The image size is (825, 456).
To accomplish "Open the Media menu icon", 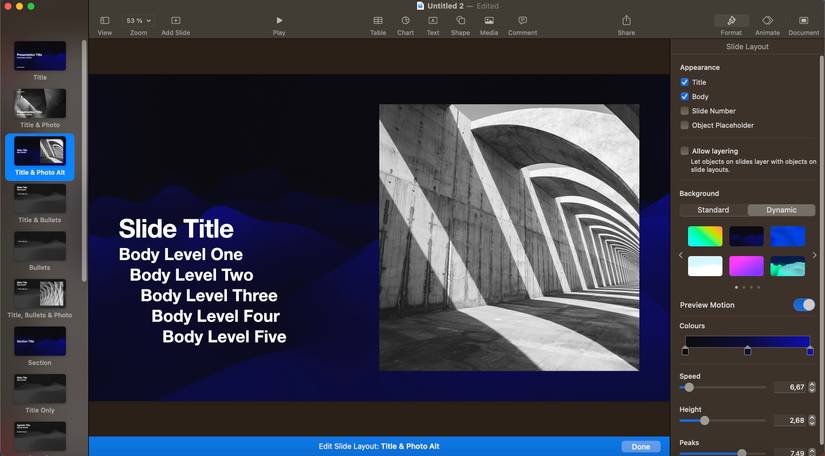I will (x=489, y=21).
